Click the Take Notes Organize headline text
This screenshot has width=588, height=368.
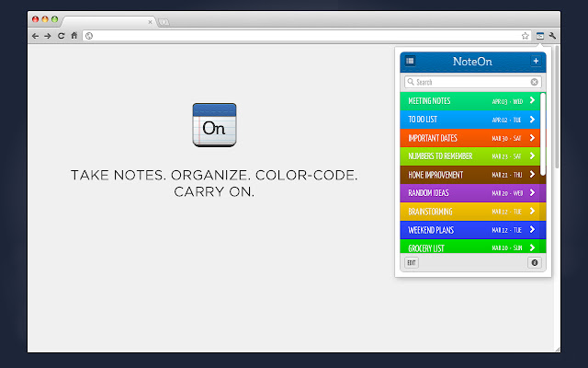pyautogui.click(x=214, y=183)
